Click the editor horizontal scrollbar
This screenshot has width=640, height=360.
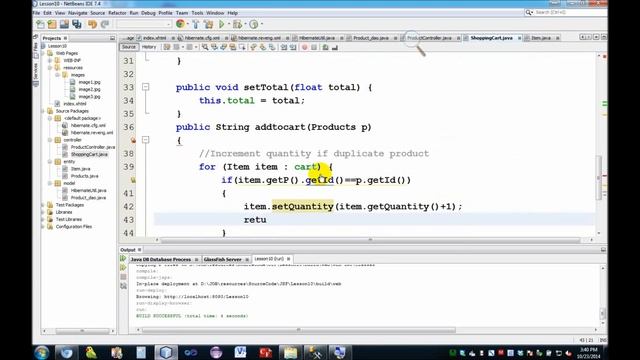pos(370,240)
